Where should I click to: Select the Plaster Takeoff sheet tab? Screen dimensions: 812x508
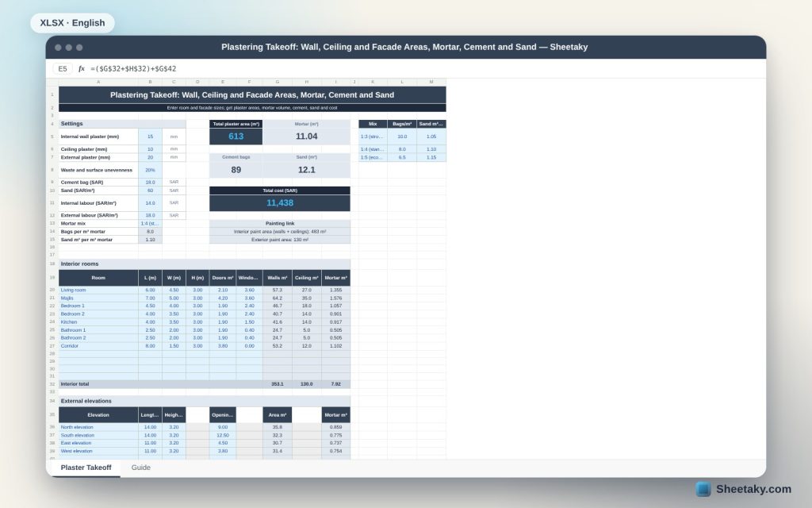pyautogui.click(x=86, y=468)
